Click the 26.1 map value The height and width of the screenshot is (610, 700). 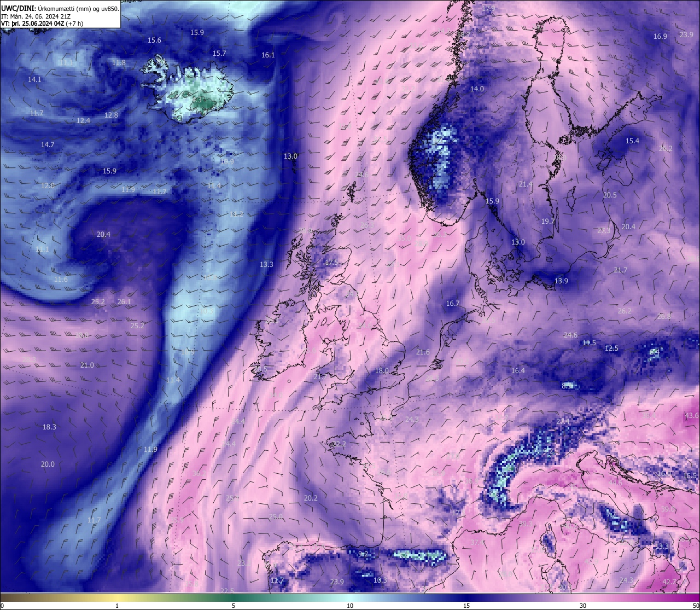point(124,302)
